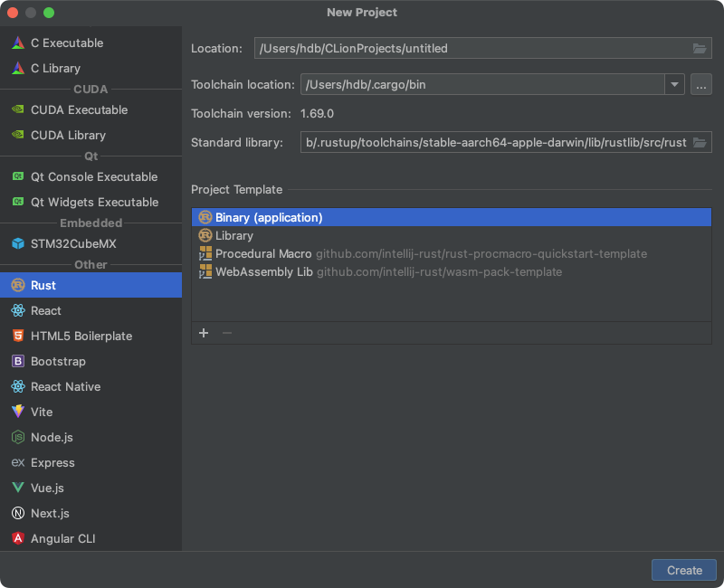The width and height of the screenshot is (724, 588).
Task: Select the Library template row
Action: click(452, 235)
